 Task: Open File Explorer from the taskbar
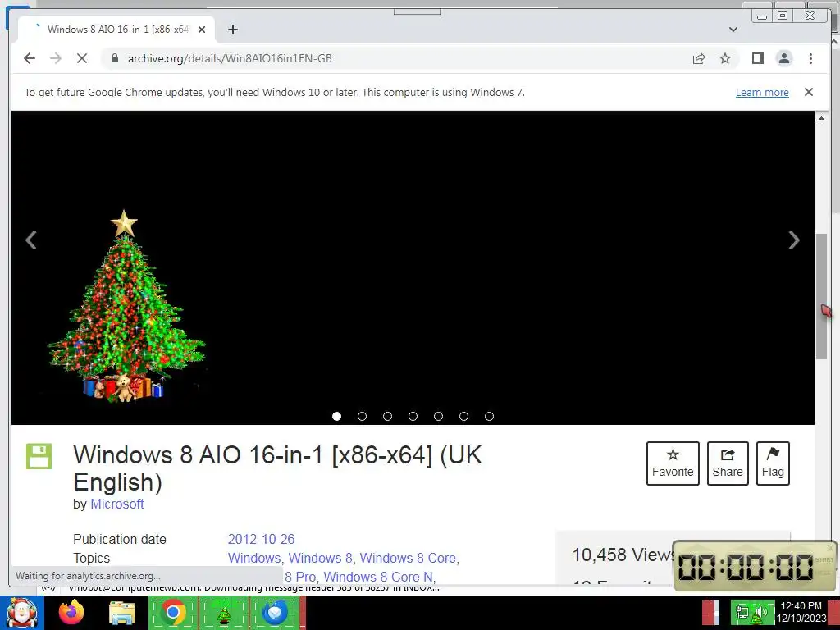[x=122, y=614]
